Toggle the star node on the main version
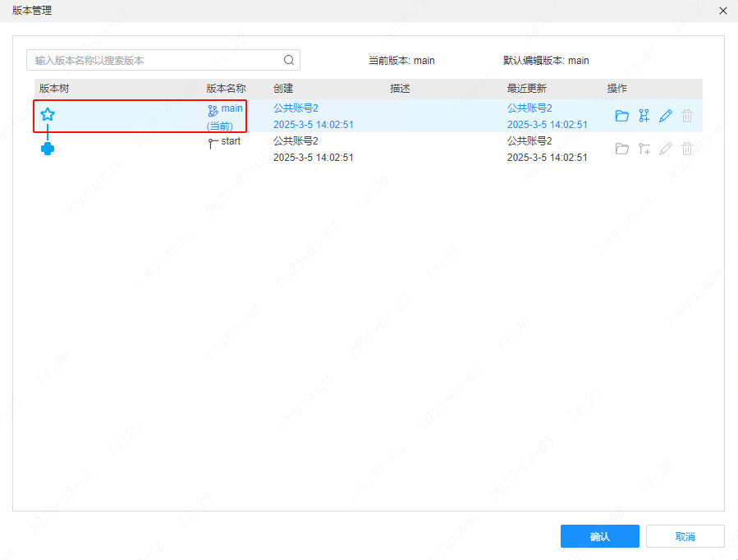738x560 pixels. [48, 114]
